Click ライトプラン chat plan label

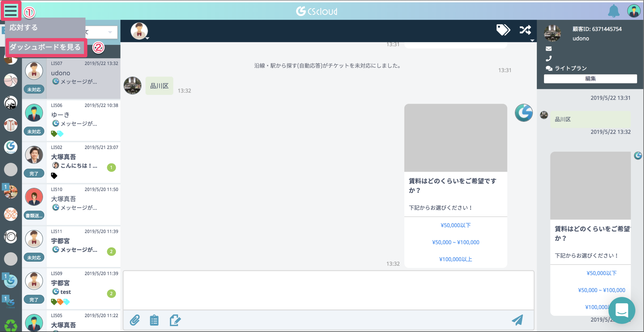(570, 68)
